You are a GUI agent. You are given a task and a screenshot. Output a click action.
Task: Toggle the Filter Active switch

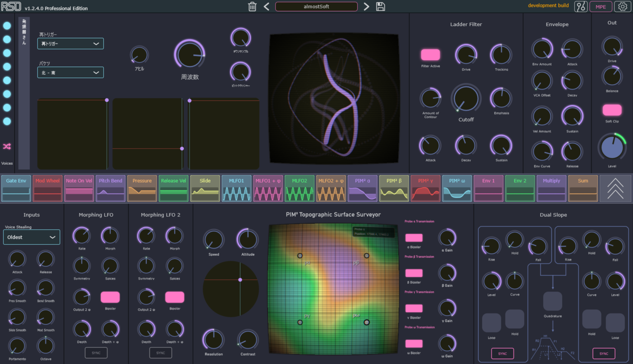click(x=430, y=55)
